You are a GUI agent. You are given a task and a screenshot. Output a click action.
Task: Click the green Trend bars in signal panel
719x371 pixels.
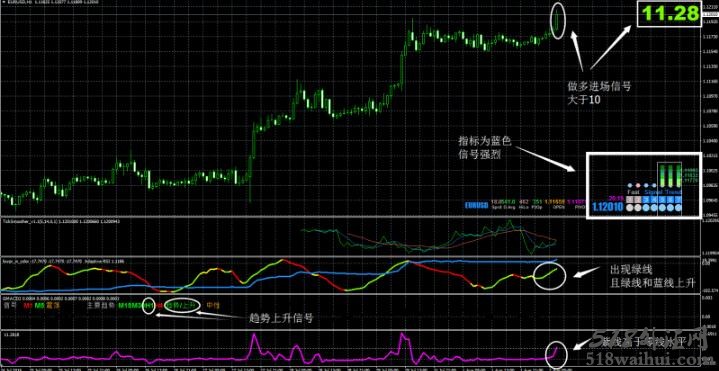(670, 175)
